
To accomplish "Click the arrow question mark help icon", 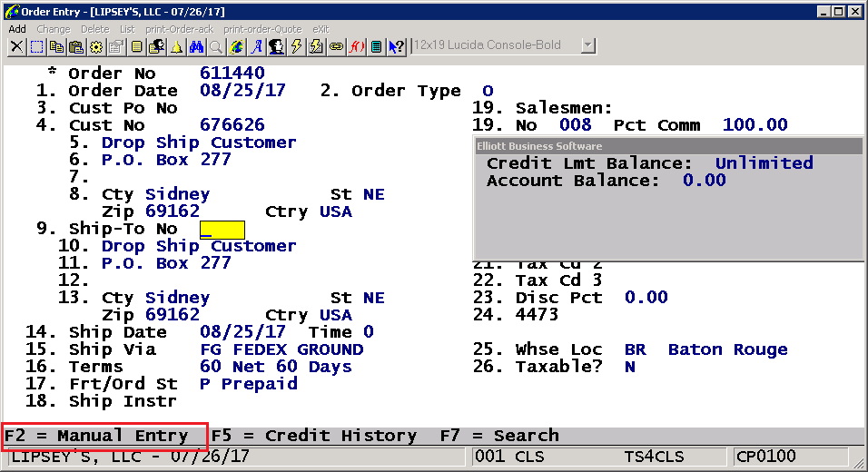I will 396,46.
